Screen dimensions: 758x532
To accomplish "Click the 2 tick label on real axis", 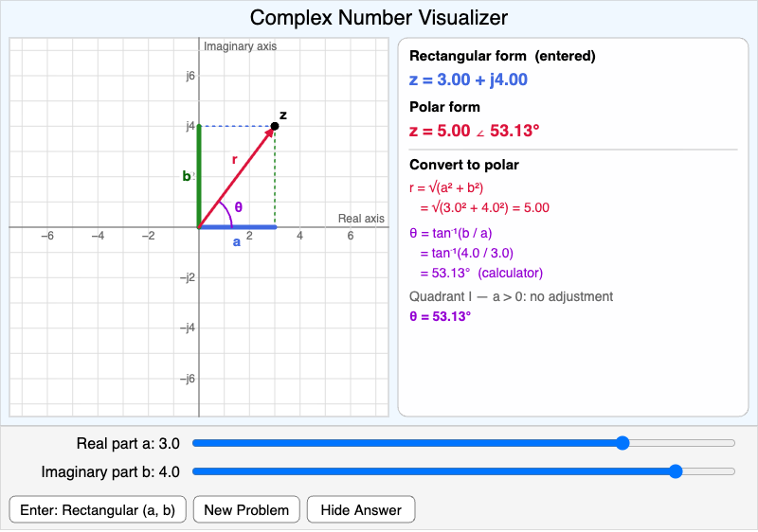I will click(x=249, y=236).
